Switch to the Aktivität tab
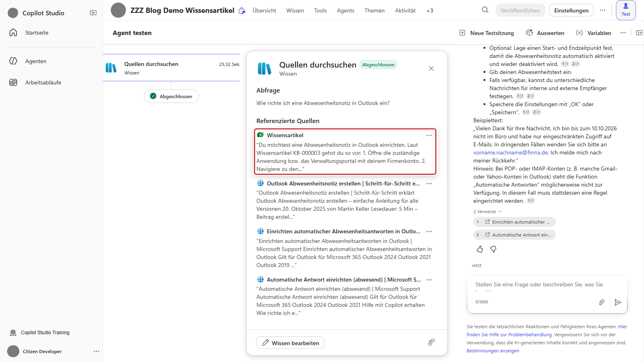The width and height of the screenshot is (644, 362). 405,10
